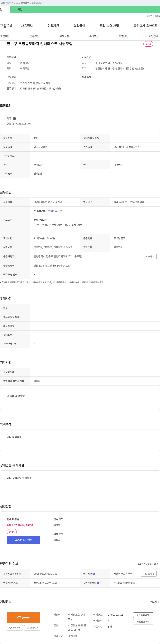This screenshot has width=160, height=644.
Task: Jump to 복리후생 section tab
Action: point(94,36)
